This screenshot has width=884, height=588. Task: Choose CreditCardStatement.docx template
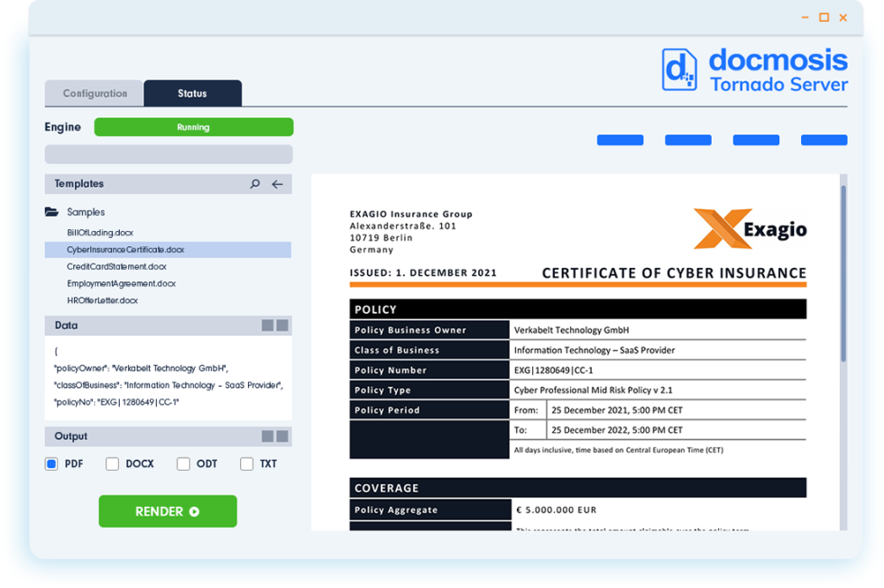pyautogui.click(x=116, y=267)
